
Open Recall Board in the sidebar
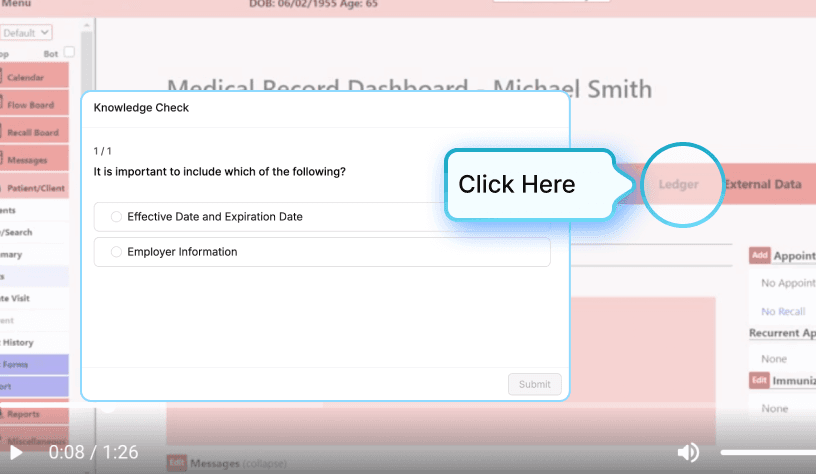(x=34, y=132)
